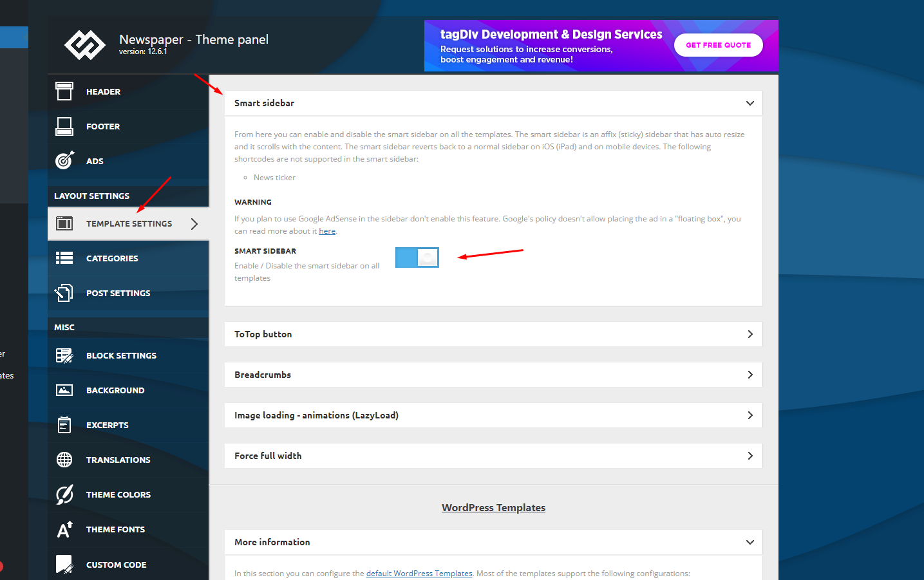The image size is (924, 580).
Task: Click the WordPress Templates heading link
Action: coord(493,508)
